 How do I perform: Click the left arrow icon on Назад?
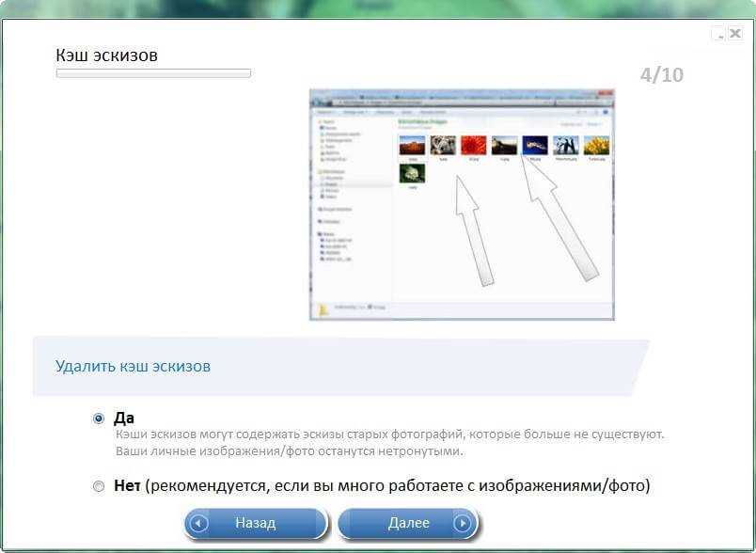tap(198, 523)
